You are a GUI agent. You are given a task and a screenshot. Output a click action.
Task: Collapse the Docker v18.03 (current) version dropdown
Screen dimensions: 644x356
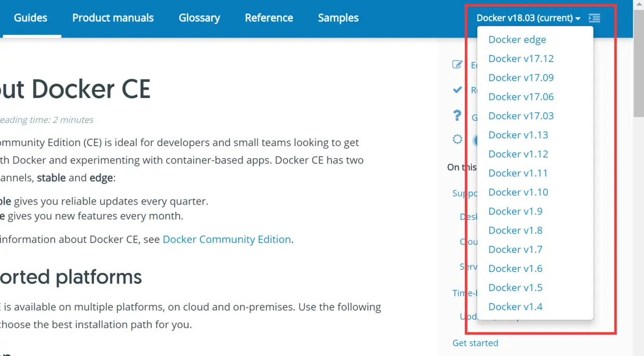528,18
